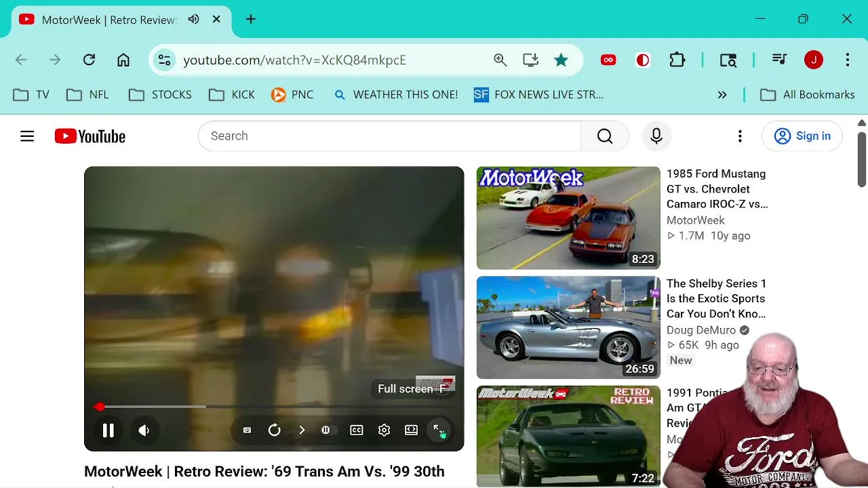Go to the YouTube home logo

pyautogui.click(x=90, y=136)
